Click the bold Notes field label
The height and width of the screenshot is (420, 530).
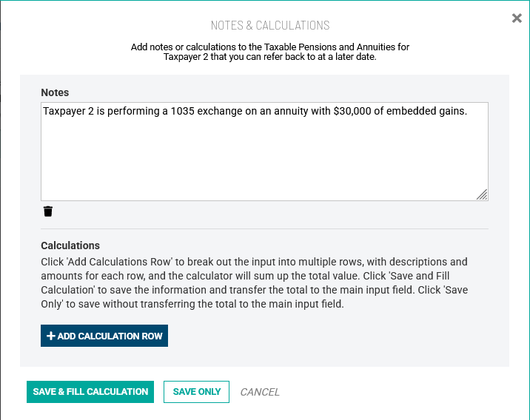point(55,92)
